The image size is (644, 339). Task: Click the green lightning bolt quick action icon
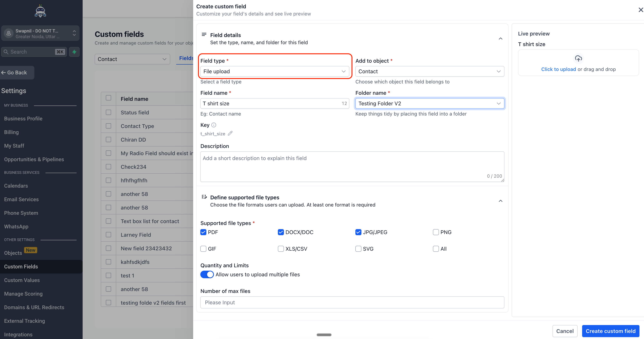click(74, 52)
